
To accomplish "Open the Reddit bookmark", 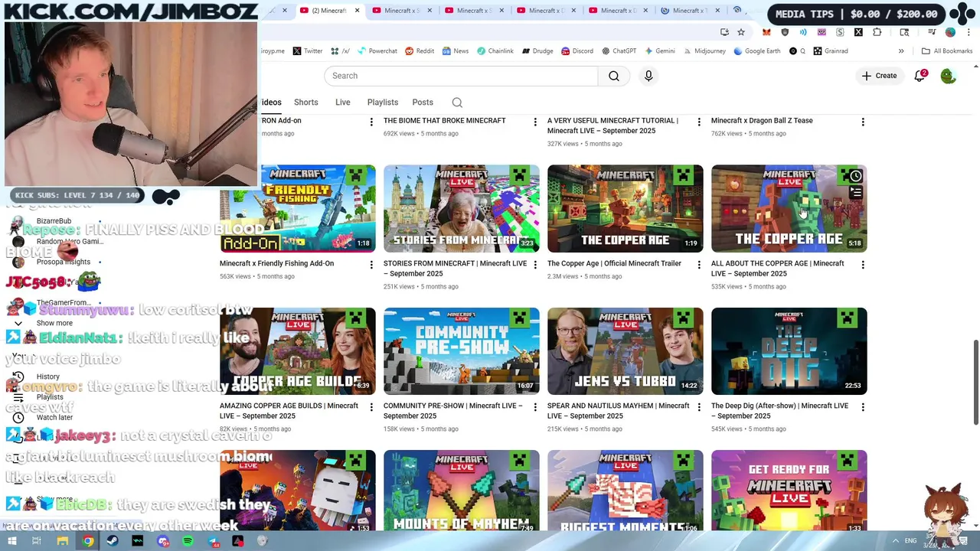I will point(420,51).
